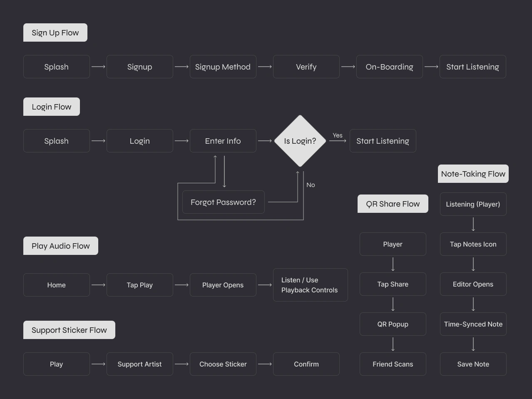Click the Verify step box

[306, 67]
